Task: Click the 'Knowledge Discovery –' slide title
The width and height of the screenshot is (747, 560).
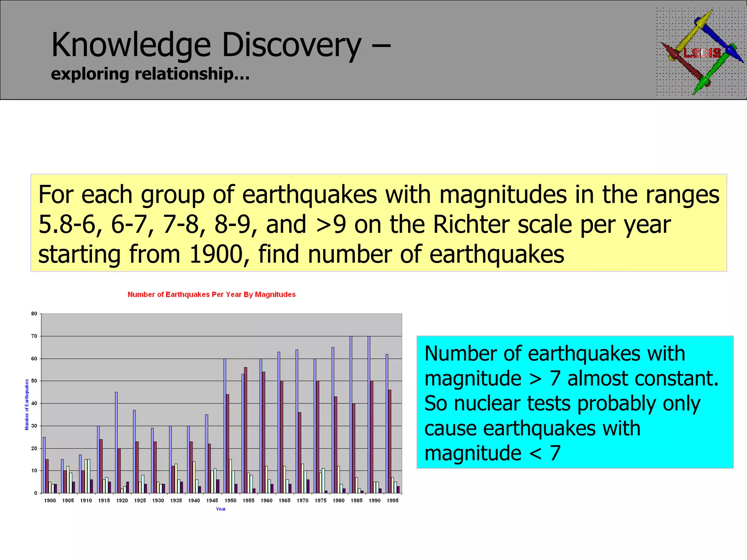Action: [220, 44]
